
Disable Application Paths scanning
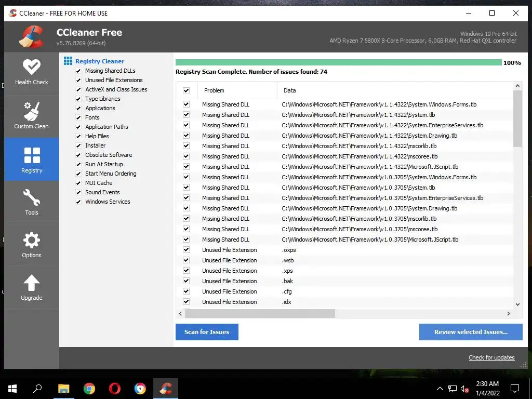click(x=78, y=127)
